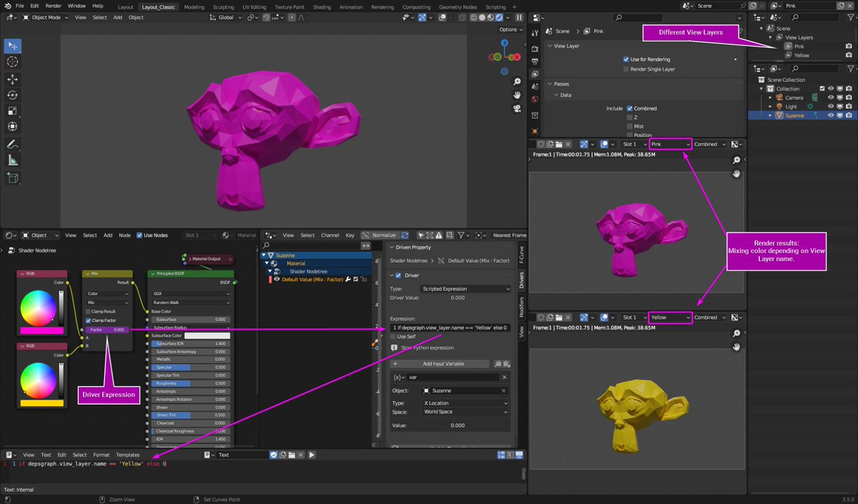This screenshot has width=858, height=504.
Task: Select the Rotate tool
Action: coord(12,95)
